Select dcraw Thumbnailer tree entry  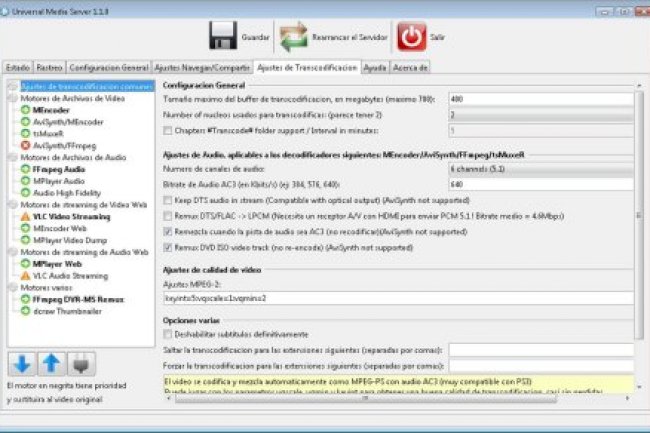67,311
